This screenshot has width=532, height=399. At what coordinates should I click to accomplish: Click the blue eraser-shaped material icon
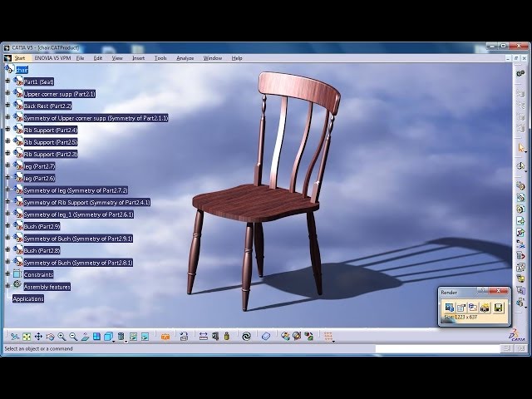(266, 337)
